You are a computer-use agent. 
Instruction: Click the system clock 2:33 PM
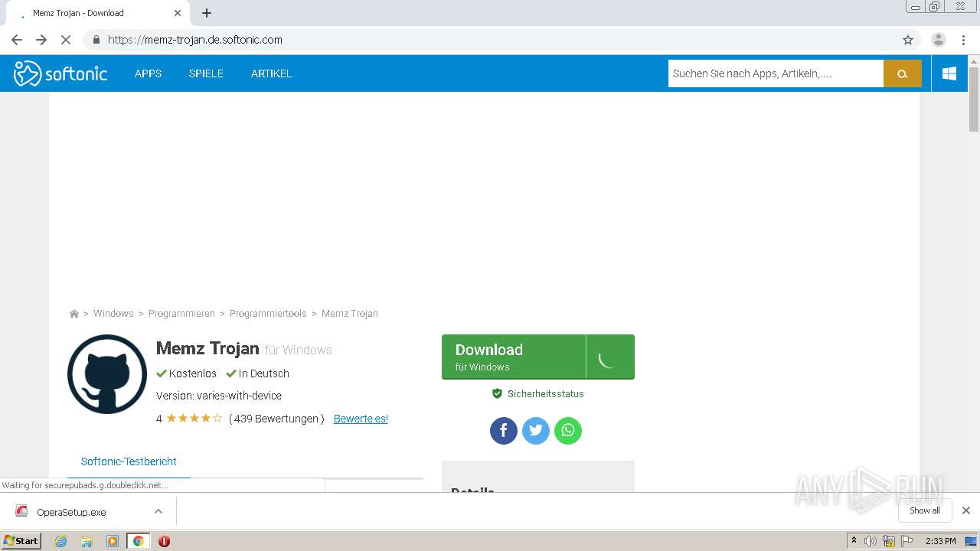941,541
